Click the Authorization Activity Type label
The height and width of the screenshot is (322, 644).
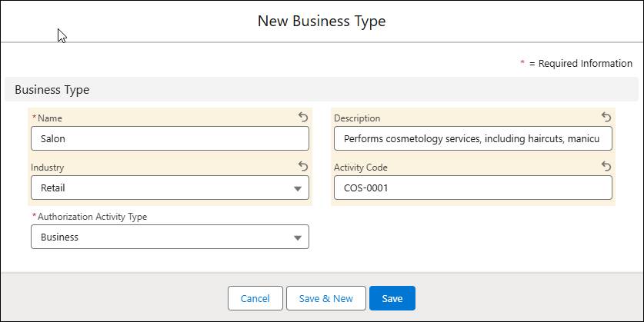(x=92, y=217)
